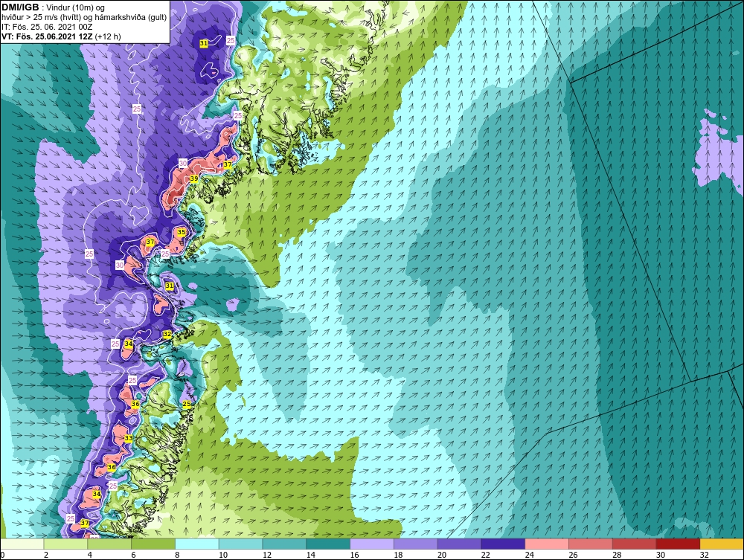Click the orange above-32 legend color swatch

pos(722,544)
